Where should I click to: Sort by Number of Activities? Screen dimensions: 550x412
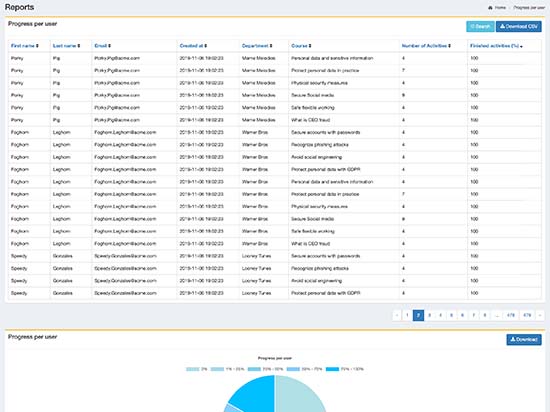[x=426, y=46]
